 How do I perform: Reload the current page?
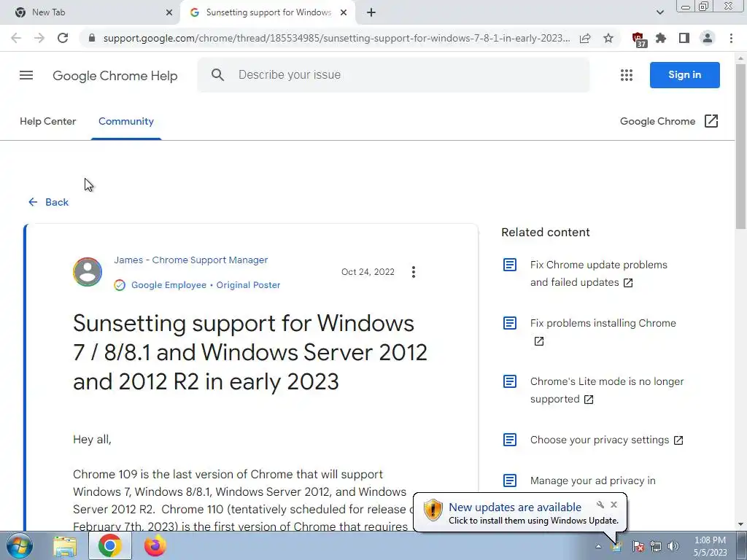tap(63, 38)
